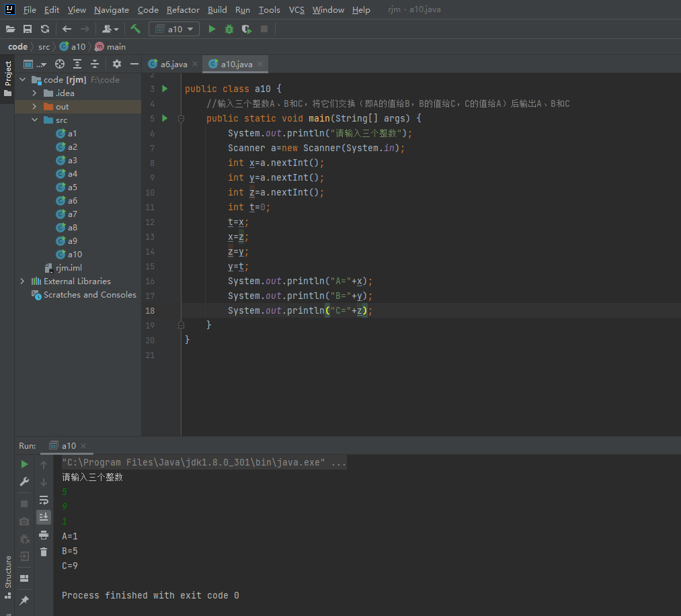Open the Refactor menu
The height and width of the screenshot is (616, 681).
[183, 10]
